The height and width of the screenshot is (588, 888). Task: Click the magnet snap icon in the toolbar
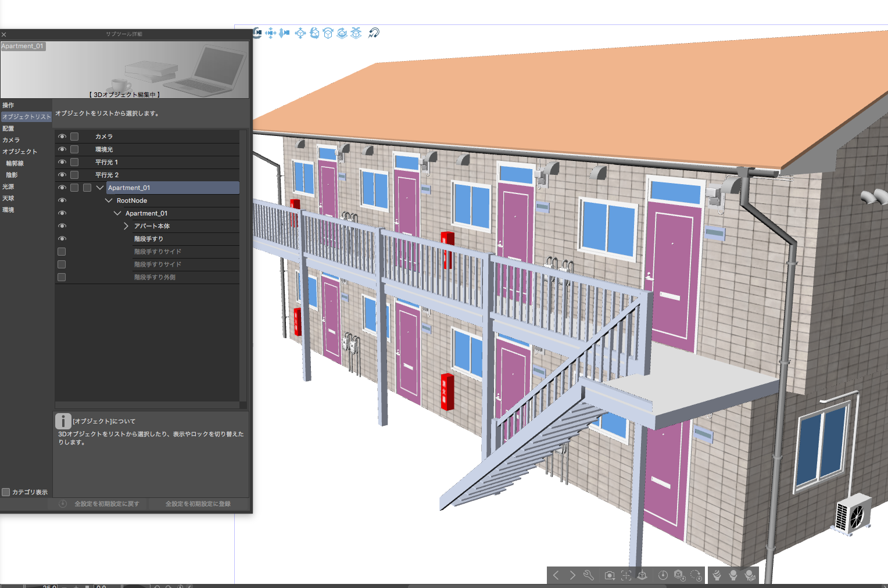pyautogui.click(x=374, y=33)
